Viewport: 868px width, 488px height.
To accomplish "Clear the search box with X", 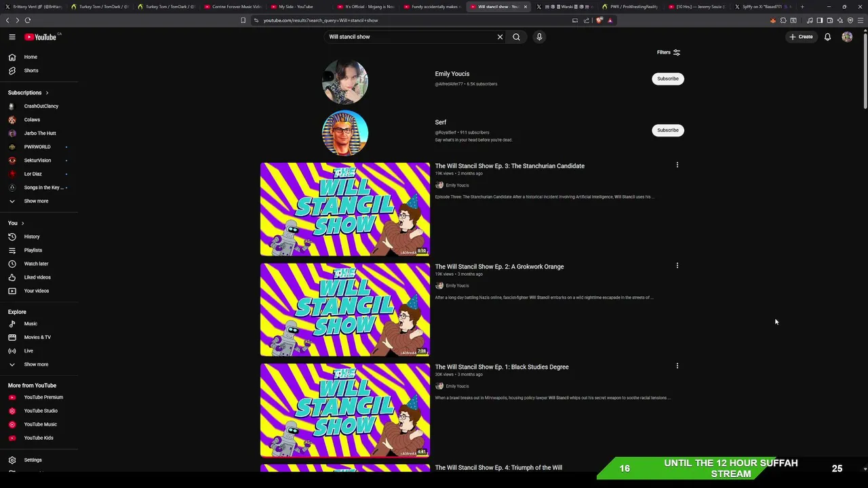I will [500, 37].
